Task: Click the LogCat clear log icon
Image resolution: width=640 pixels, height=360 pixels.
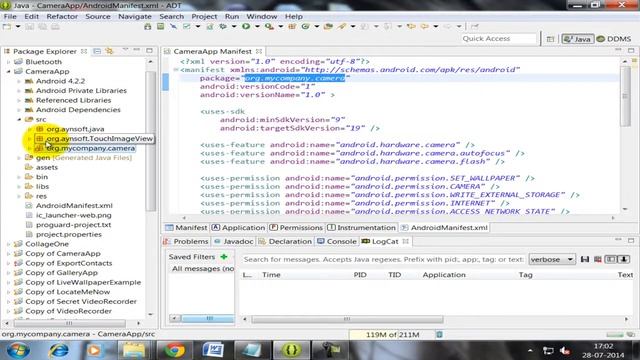Action: click(598, 259)
